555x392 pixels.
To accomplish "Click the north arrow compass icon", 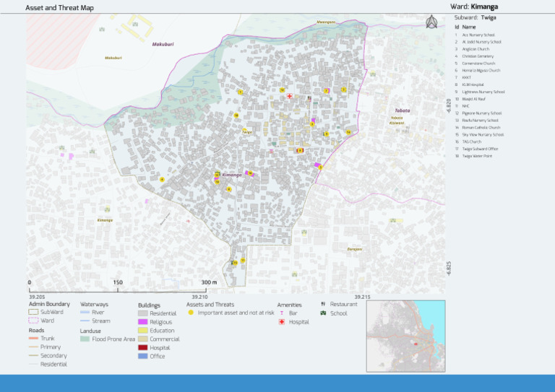I will click(x=431, y=22).
